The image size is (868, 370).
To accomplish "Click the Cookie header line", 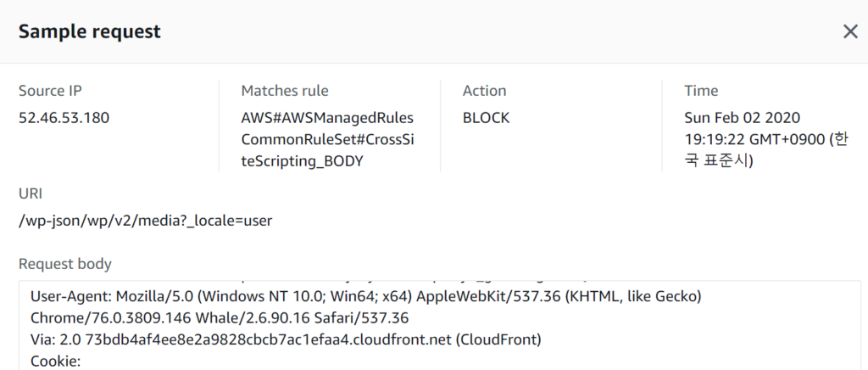I will click(54, 361).
